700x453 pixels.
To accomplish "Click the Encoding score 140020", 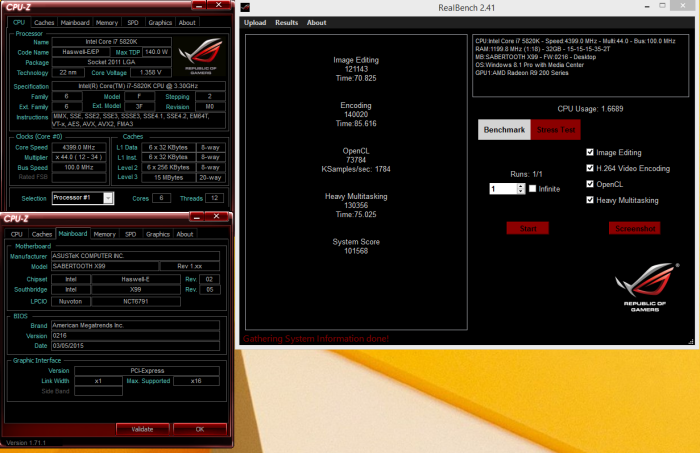I will click(356, 115).
